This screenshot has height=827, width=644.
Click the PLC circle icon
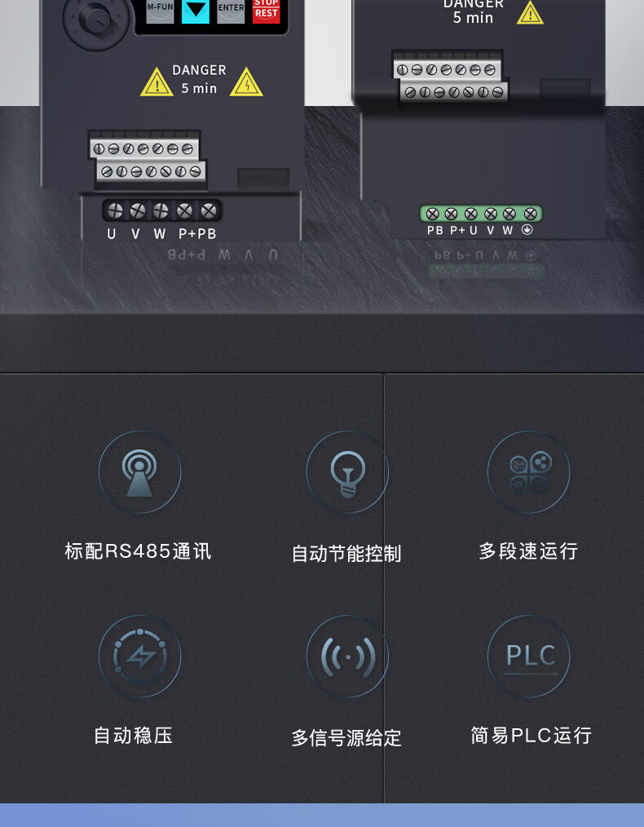(528, 656)
